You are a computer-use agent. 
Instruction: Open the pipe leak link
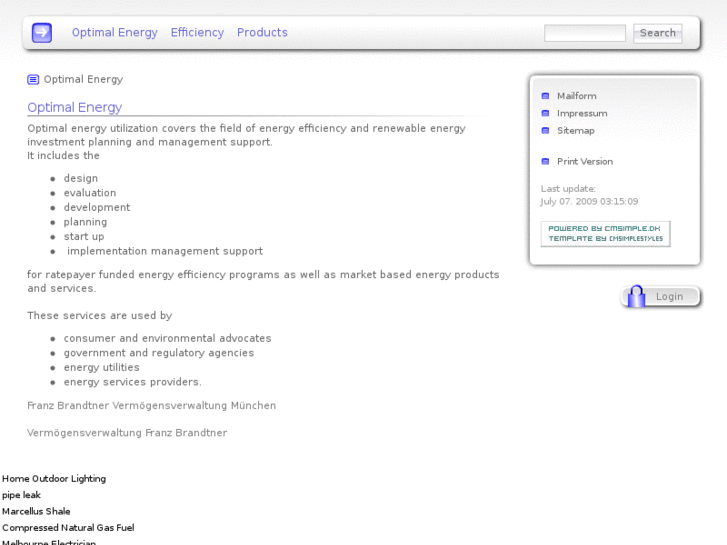(x=21, y=495)
